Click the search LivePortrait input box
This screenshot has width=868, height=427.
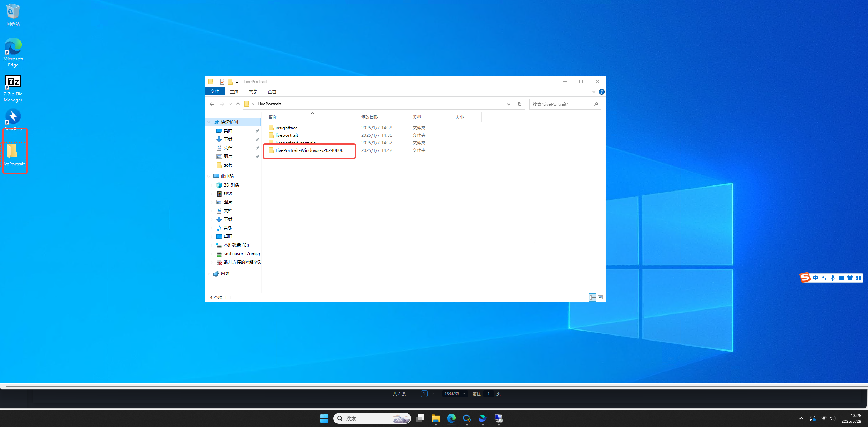point(561,104)
